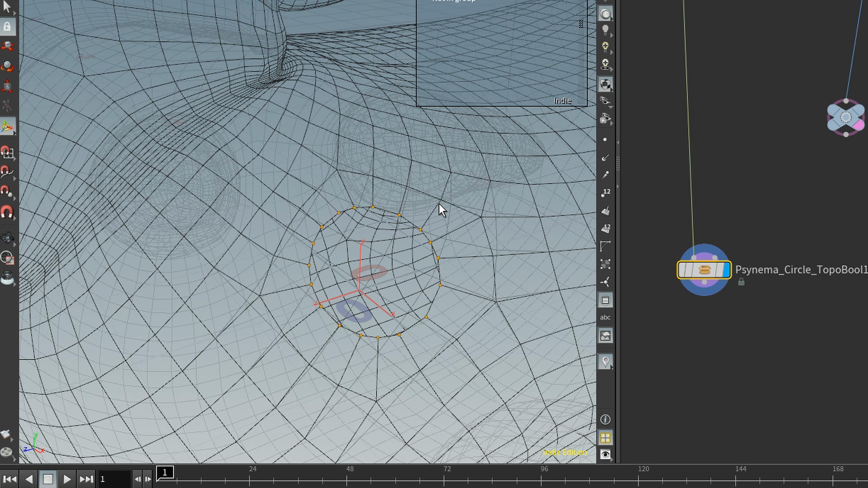Toggle point numbers display
This screenshot has width=868, height=488.
click(606, 193)
